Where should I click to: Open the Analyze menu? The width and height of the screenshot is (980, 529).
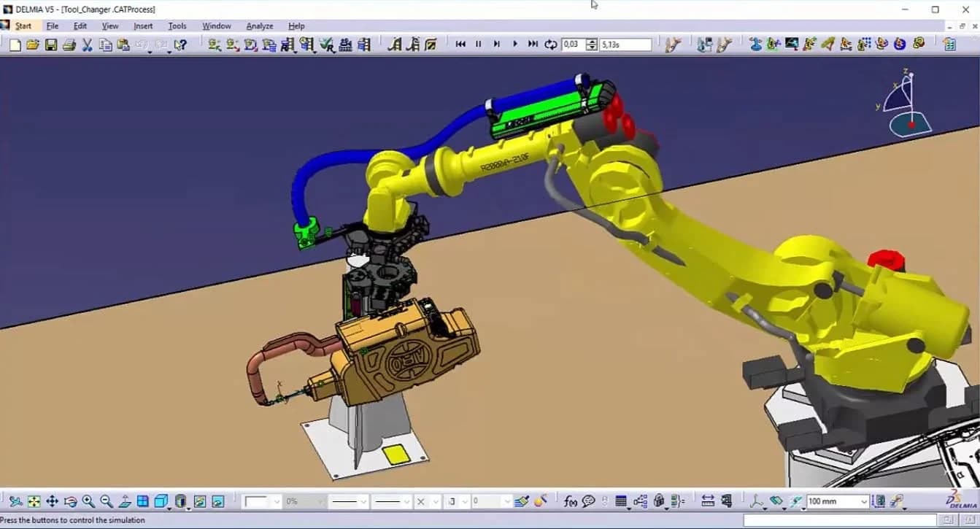click(260, 26)
